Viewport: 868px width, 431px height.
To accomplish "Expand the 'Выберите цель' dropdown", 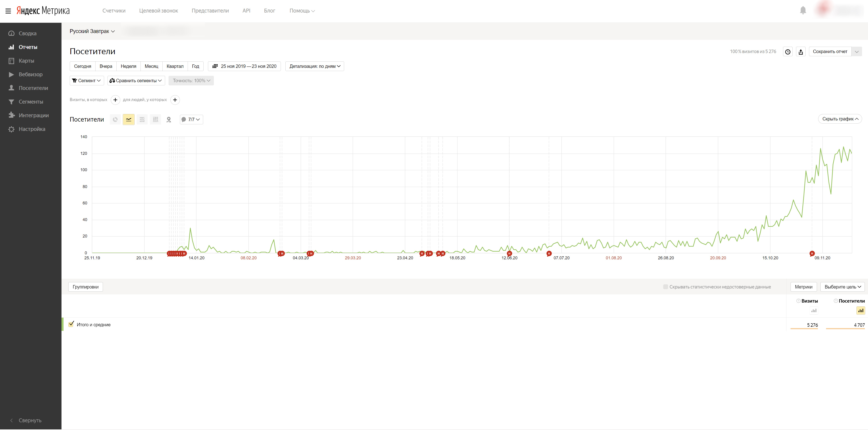I will pos(842,287).
